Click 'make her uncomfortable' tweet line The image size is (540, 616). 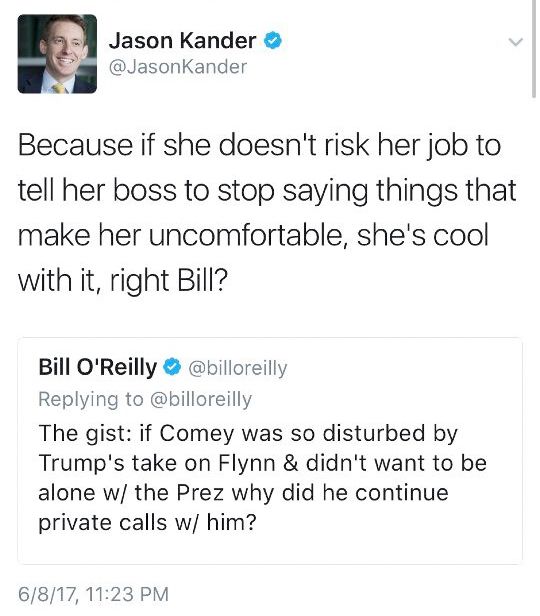pos(253,235)
